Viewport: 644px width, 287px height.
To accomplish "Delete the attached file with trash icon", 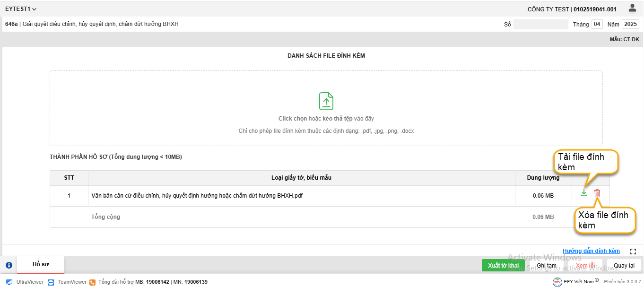I will 597,193.
